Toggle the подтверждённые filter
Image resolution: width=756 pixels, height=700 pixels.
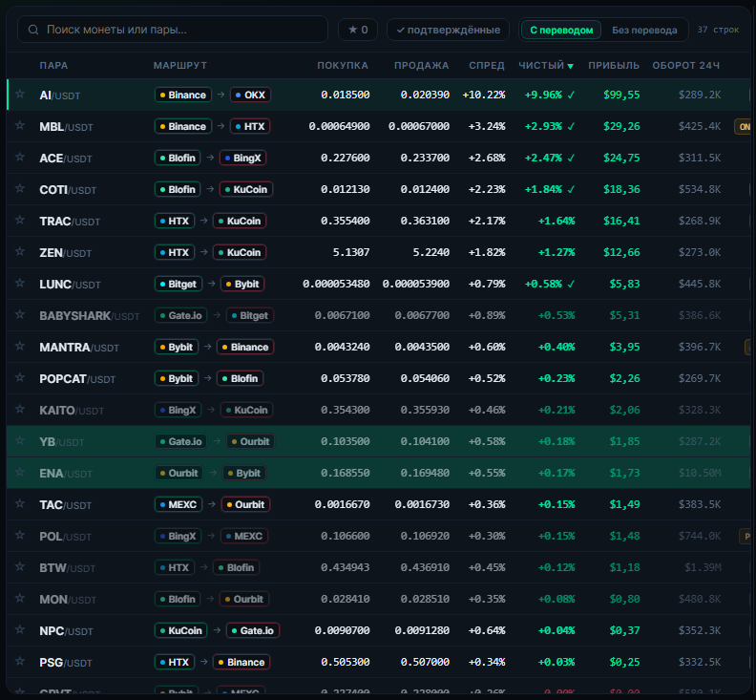point(448,30)
